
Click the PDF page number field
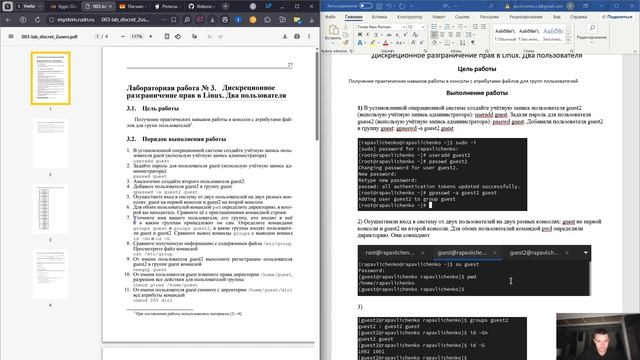pyautogui.click(x=98, y=36)
